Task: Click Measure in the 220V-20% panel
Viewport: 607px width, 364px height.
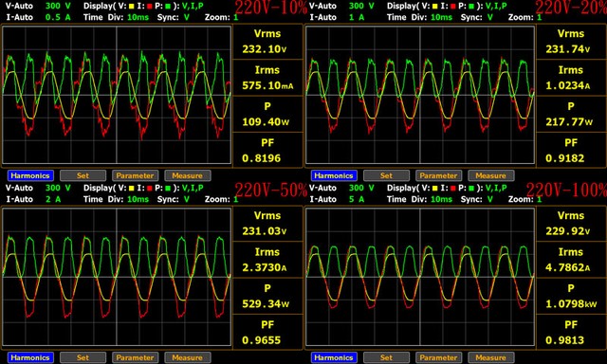Action: (491, 175)
